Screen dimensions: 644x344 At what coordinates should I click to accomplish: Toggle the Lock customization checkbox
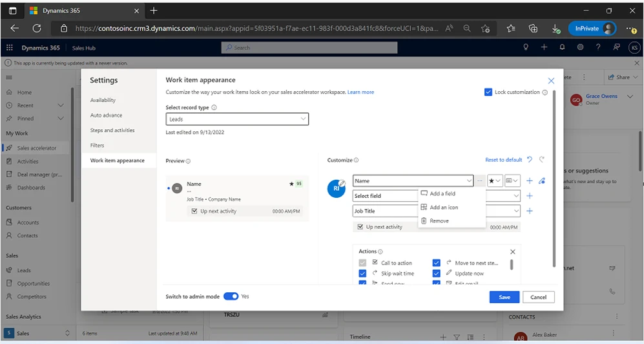[488, 92]
